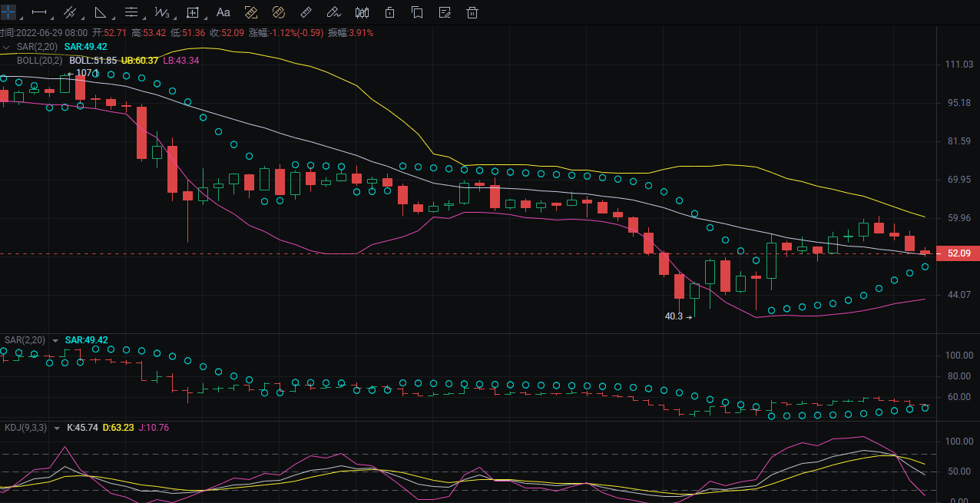980x503 pixels.
Task: Toggle the second orange ruler magnet tool
Action: (x=278, y=12)
